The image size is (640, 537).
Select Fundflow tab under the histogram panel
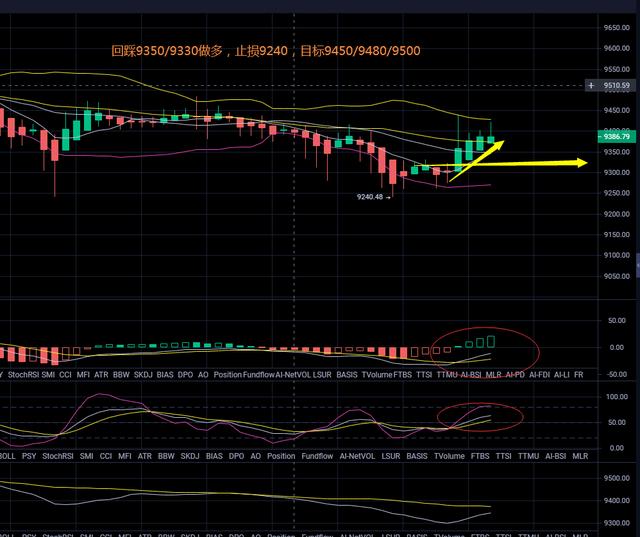click(258, 375)
